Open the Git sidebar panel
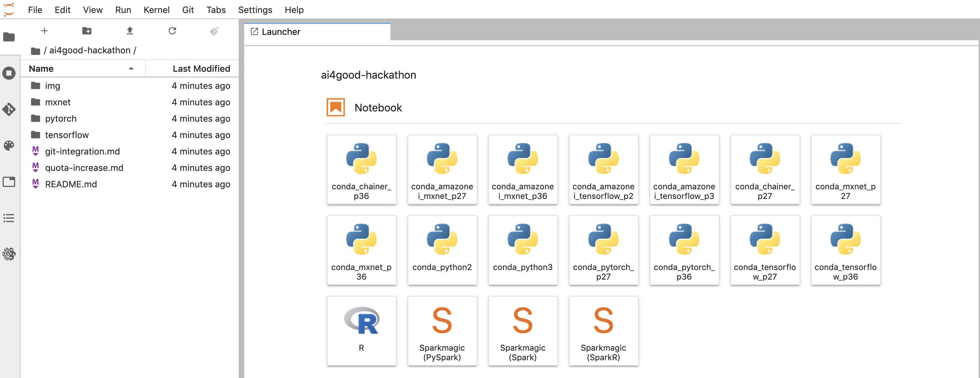 (x=9, y=109)
